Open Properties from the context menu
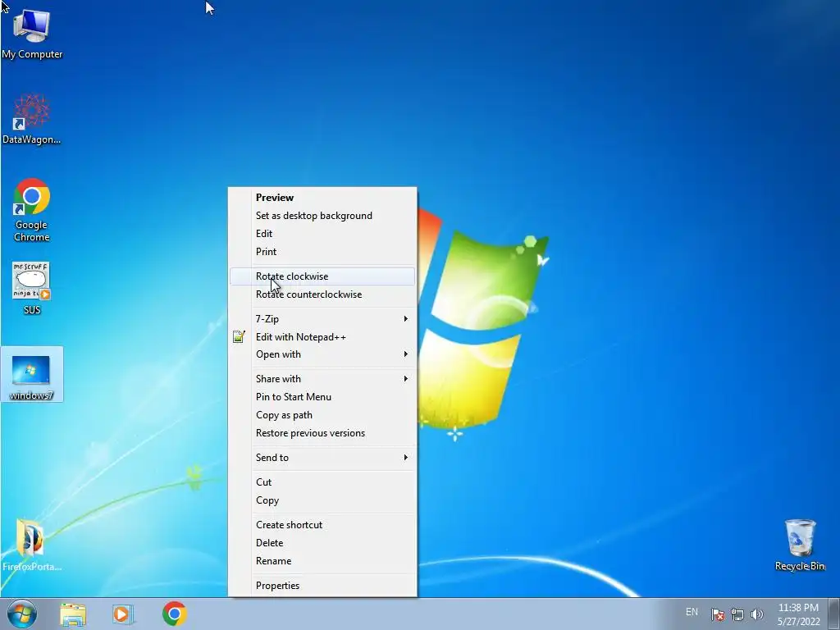Viewport: 840px width, 630px height. (x=322, y=586)
